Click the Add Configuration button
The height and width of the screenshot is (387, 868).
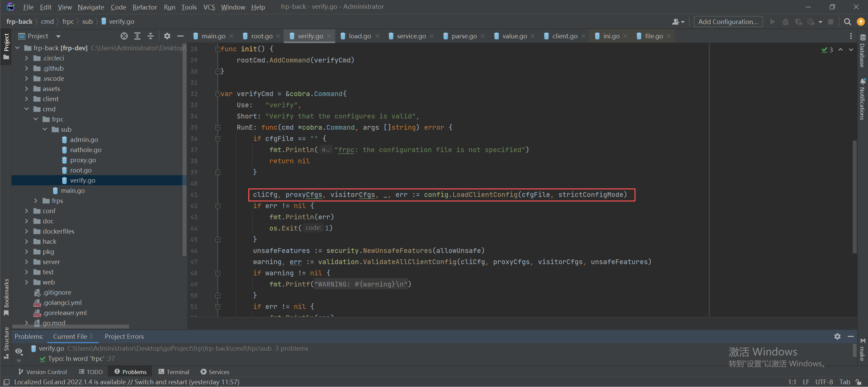pyautogui.click(x=728, y=22)
